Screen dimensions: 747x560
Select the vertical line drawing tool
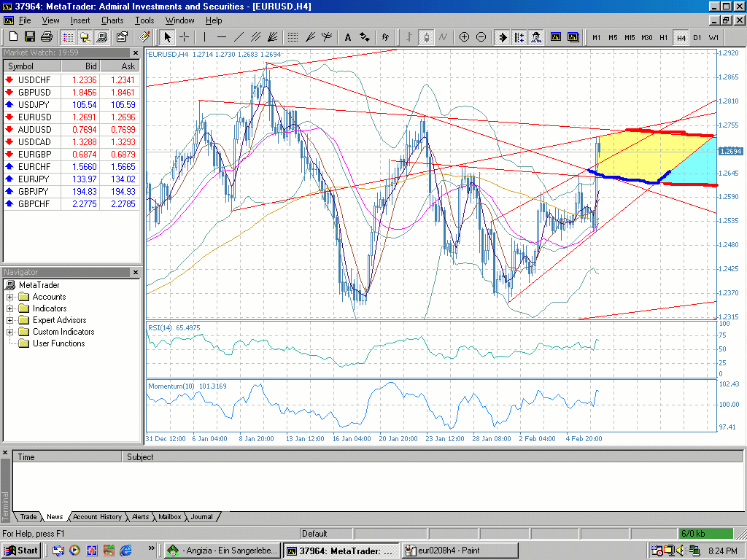tap(204, 36)
